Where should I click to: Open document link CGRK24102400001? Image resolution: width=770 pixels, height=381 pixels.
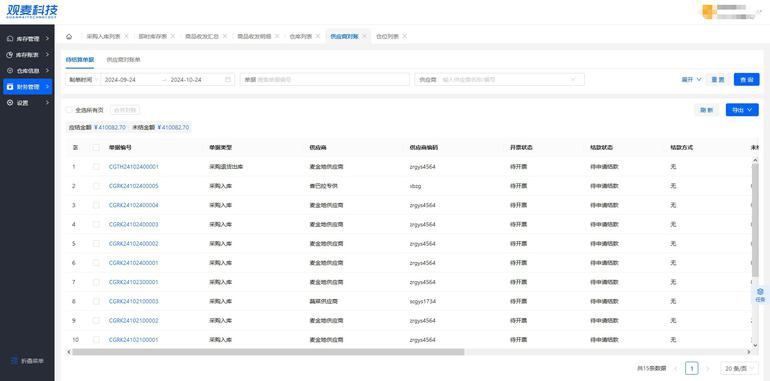(x=134, y=263)
